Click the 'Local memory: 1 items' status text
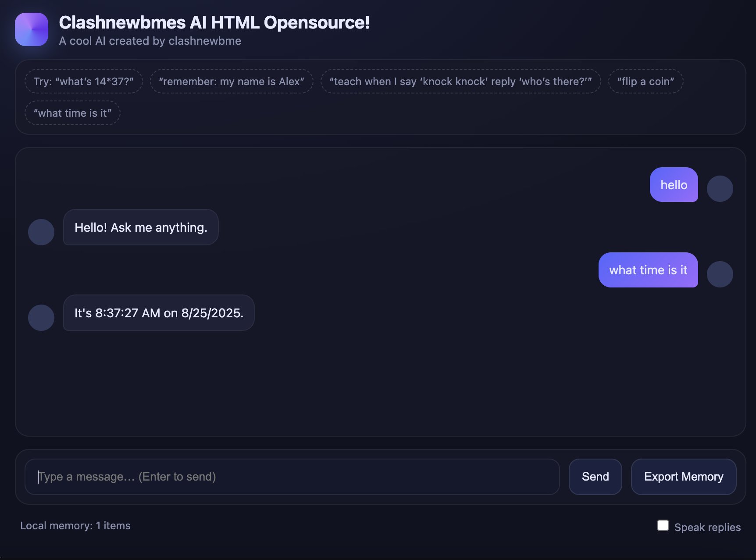 pos(75,525)
